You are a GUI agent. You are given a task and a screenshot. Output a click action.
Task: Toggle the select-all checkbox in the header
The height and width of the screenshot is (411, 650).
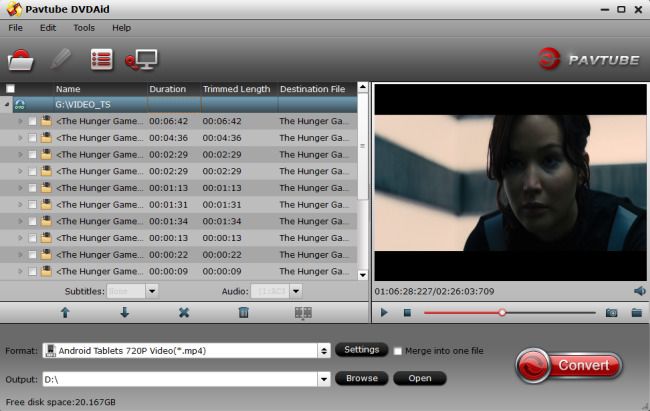(x=11, y=89)
